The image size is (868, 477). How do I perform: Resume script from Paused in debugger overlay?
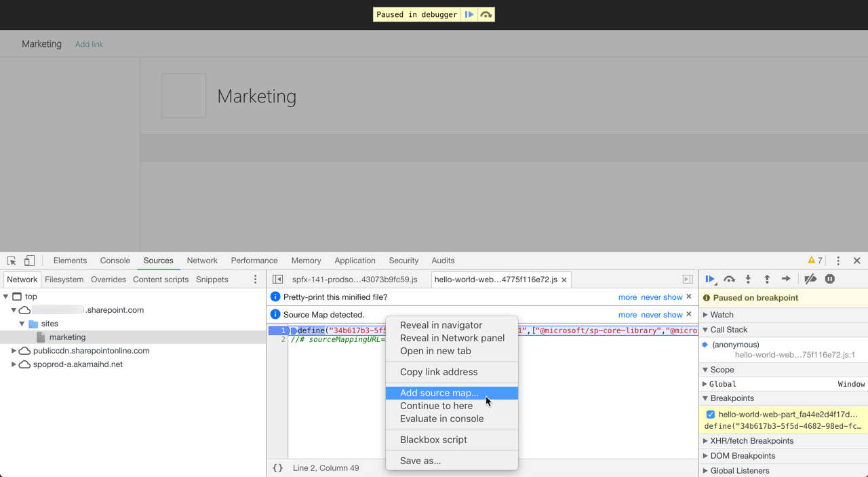469,14
